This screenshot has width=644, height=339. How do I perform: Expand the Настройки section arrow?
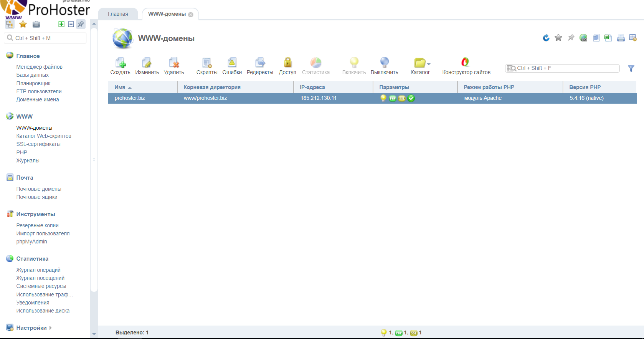(51, 328)
